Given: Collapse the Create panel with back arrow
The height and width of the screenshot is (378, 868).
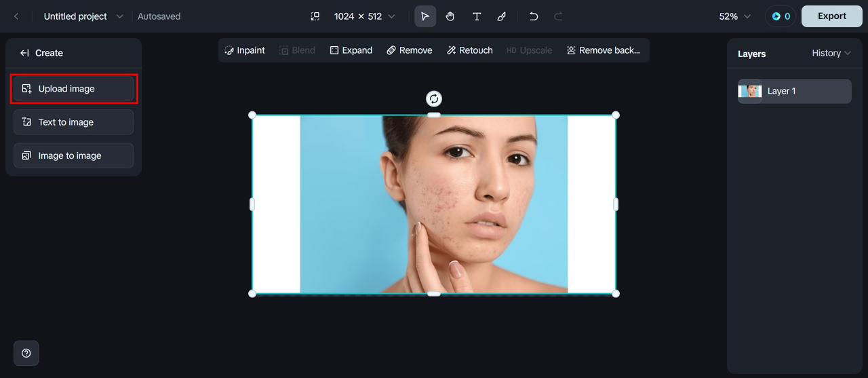Looking at the screenshot, I should [x=25, y=53].
